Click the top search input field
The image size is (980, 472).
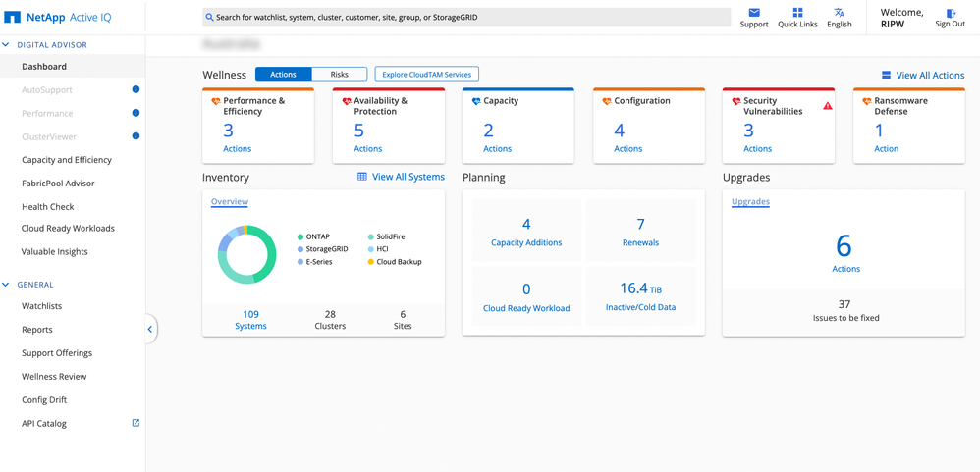coord(466,17)
